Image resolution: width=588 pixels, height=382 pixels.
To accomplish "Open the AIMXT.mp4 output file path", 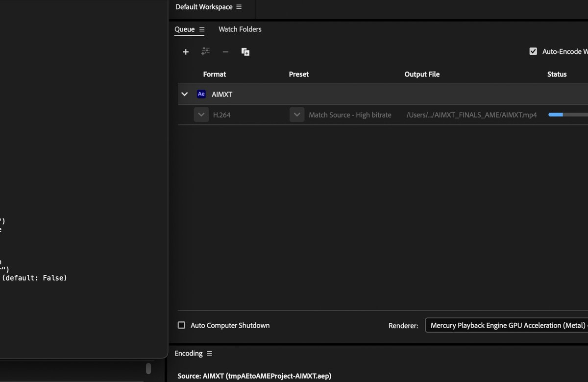I will coord(471,115).
